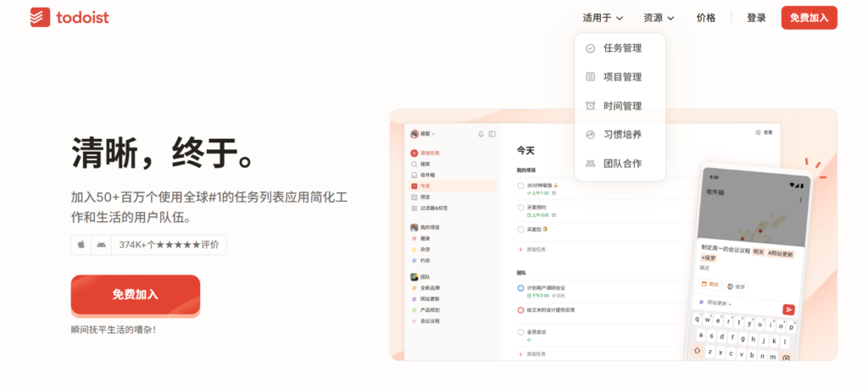Check off the 牙医预约 task circle
The image size is (868, 389).
tap(520, 208)
